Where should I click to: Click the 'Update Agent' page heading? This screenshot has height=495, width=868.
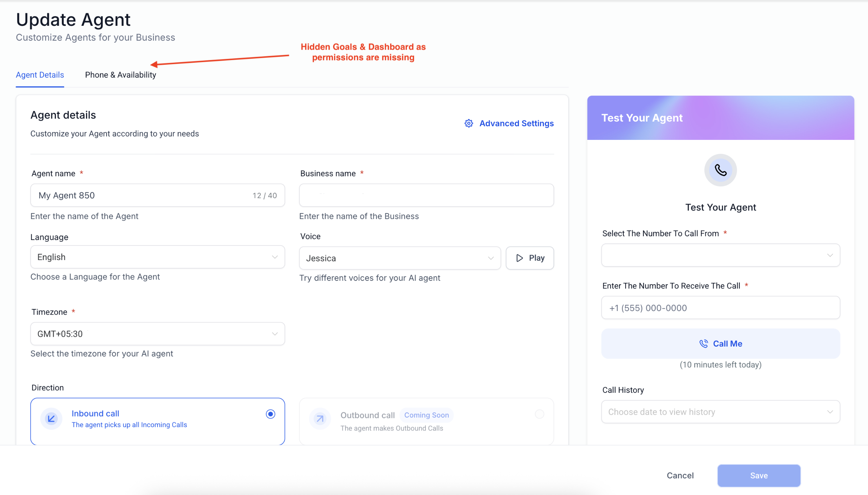(73, 20)
